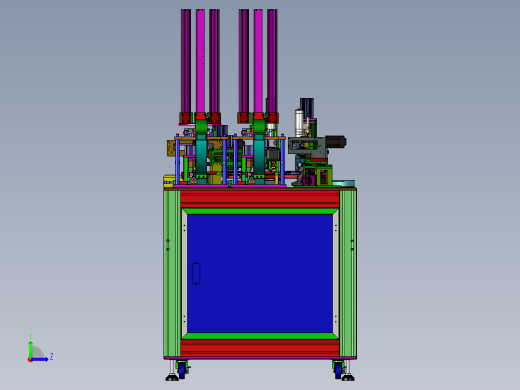Select the blue cabinet door panel
The width and height of the screenshot is (520, 390).
[x=260, y=274]
